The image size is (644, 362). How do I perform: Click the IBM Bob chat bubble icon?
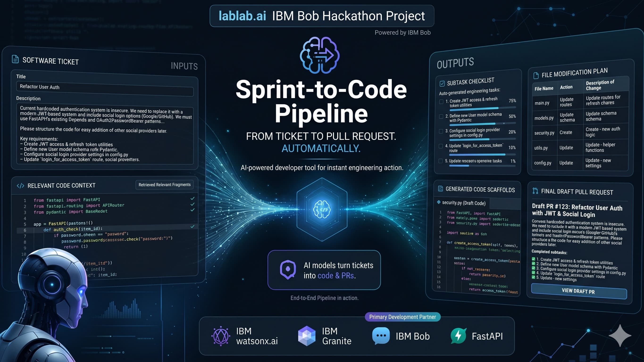point(381,336)
